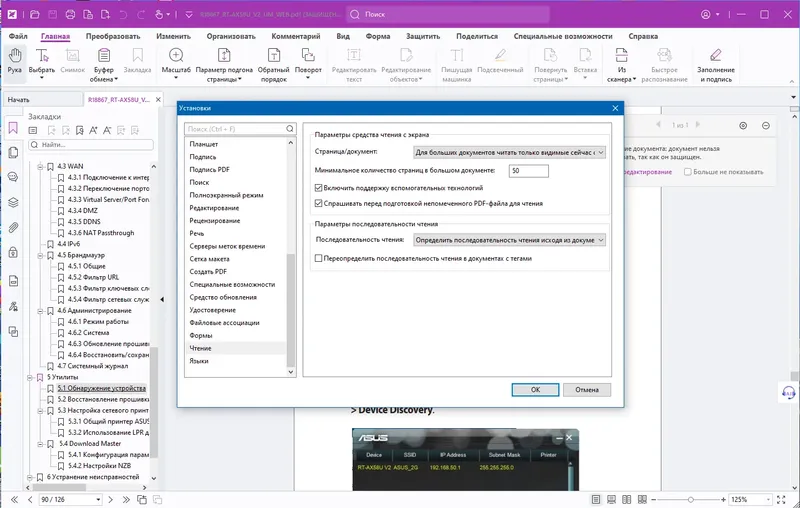
Task: Select Создать PDF in settings list
Action: point(208,272)
